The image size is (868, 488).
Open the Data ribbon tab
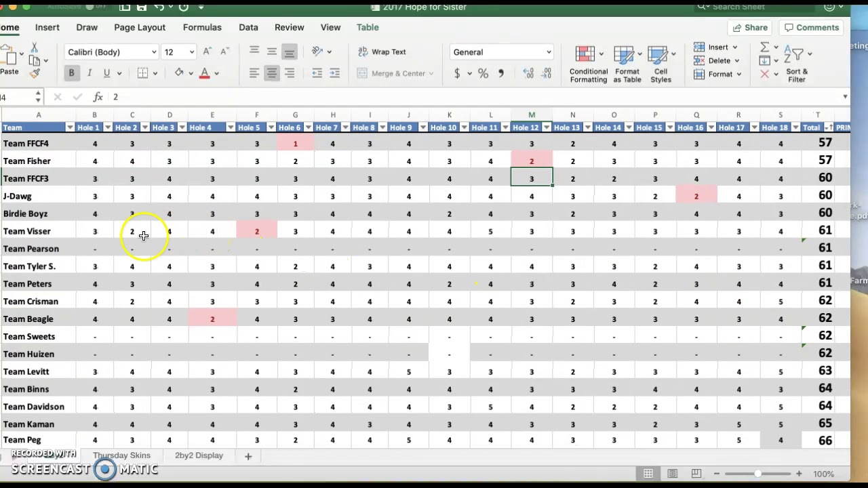pos(248,27)
